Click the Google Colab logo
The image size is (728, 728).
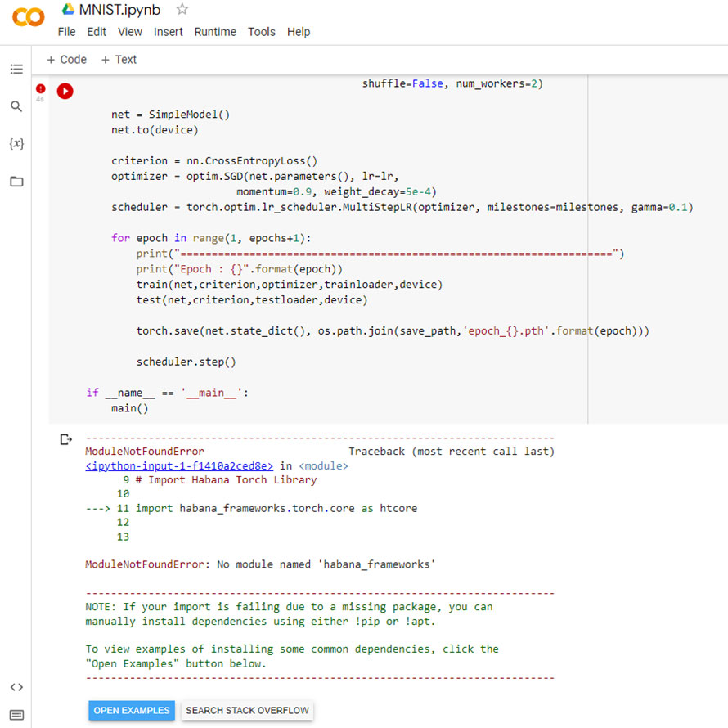[x=27, y=16]
